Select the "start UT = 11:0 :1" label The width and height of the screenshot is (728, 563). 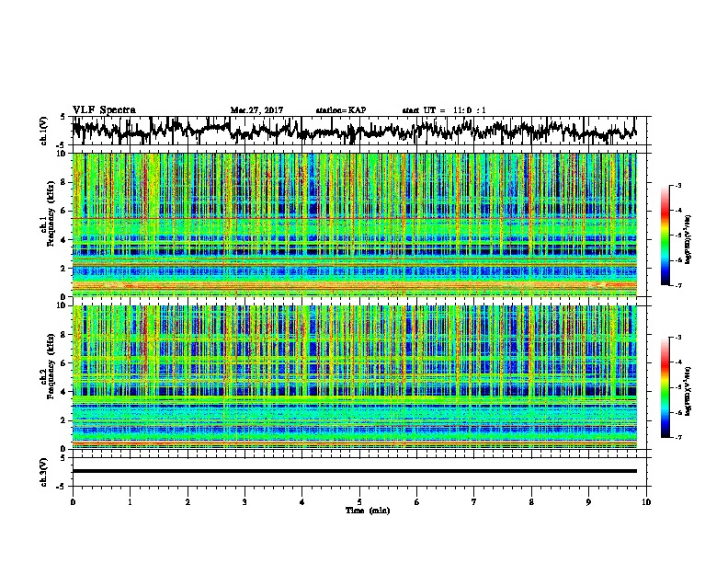tap(444, 110)
